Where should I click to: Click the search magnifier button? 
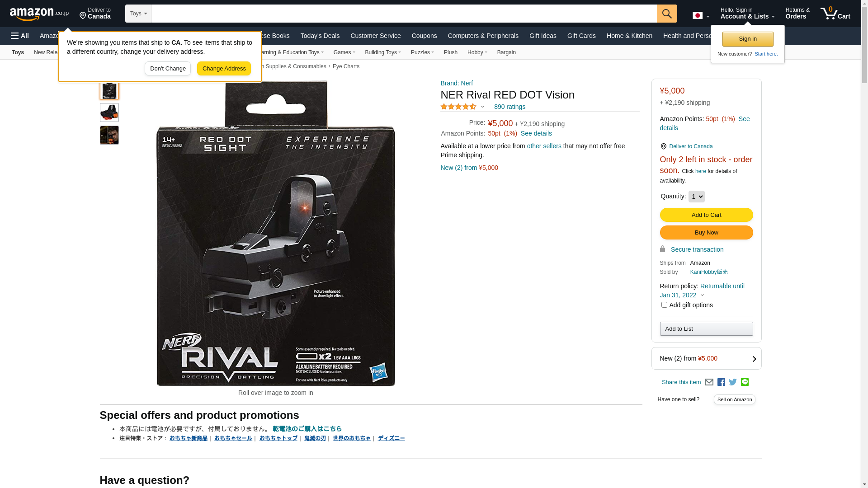667,14
